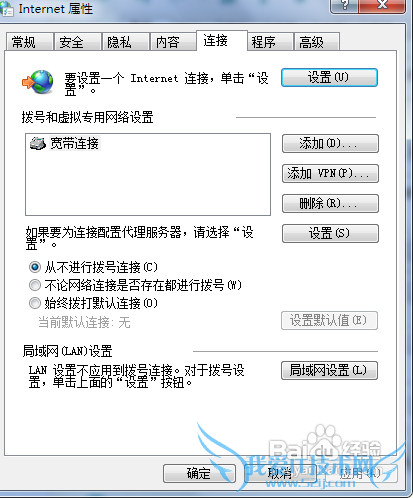
Task: Open proxy 设置(S) button
Action: click(330, 233)
